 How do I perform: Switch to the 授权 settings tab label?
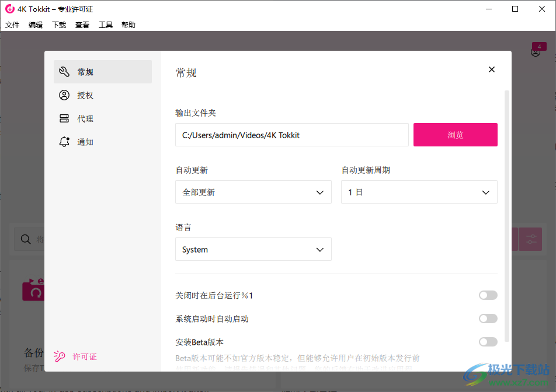pyautogui.click(x=85, y=95)
